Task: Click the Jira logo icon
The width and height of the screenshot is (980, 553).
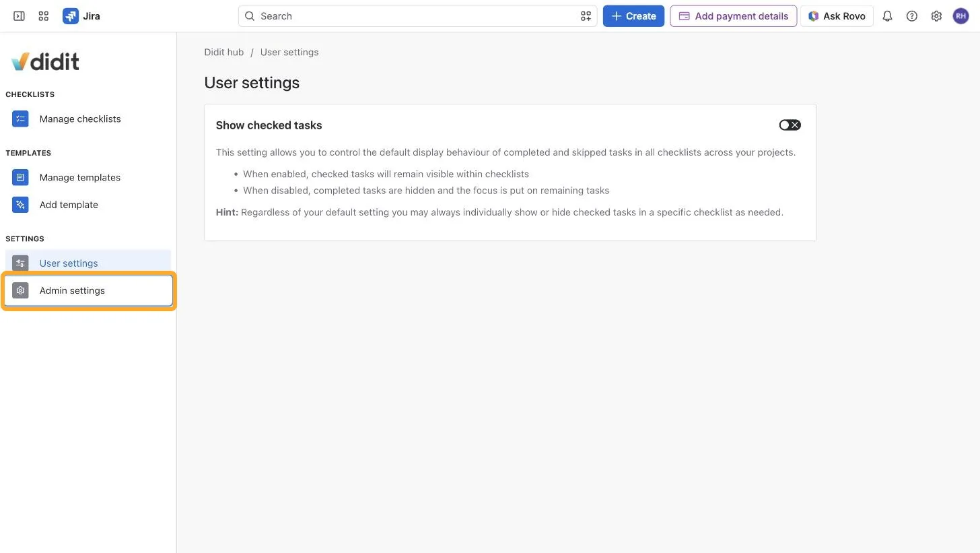Action: 71,16
